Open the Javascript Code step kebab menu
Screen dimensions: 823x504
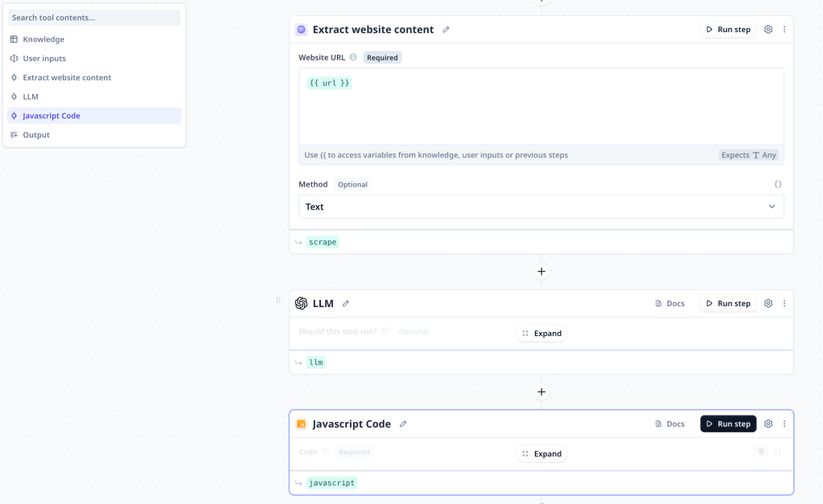click(x=784, y=424)
